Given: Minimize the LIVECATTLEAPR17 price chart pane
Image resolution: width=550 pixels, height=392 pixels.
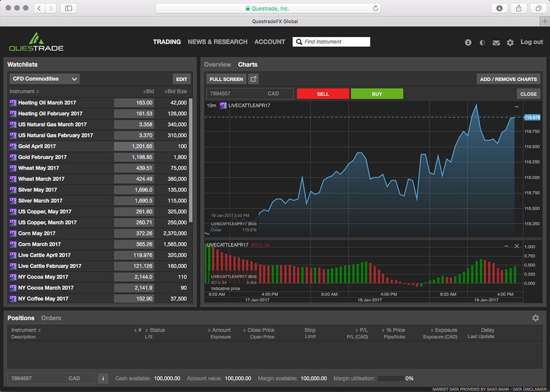Looking at the screenshot, I should point(517,107).
